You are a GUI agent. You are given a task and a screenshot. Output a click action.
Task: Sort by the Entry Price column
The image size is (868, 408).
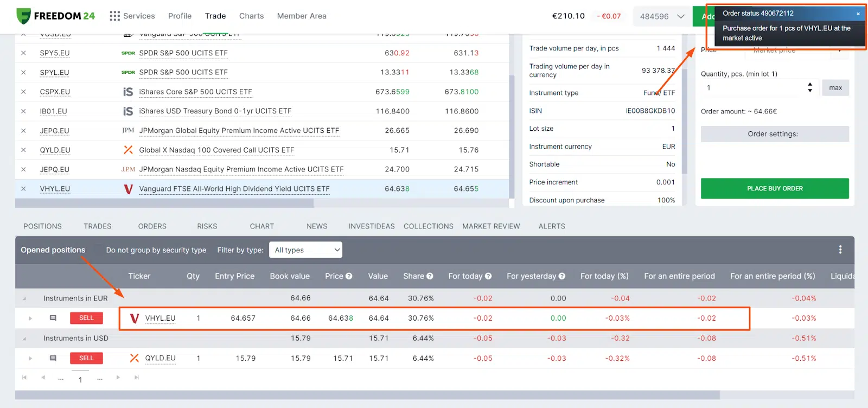tap(234, 276)
